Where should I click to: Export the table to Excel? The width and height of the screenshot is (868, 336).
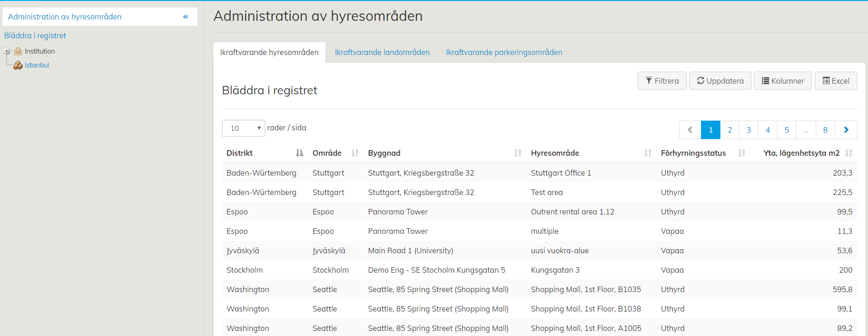click(836, 81)
